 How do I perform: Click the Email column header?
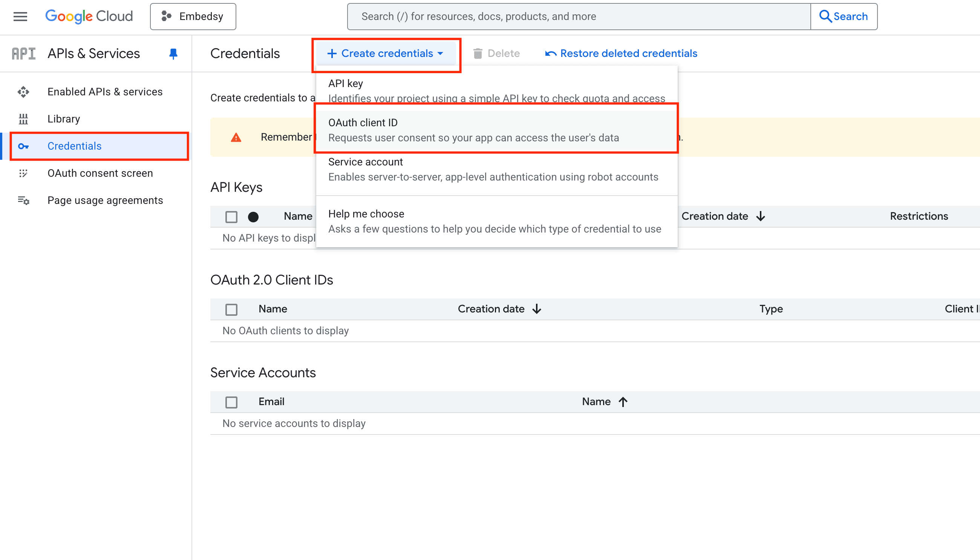point(271,402)
